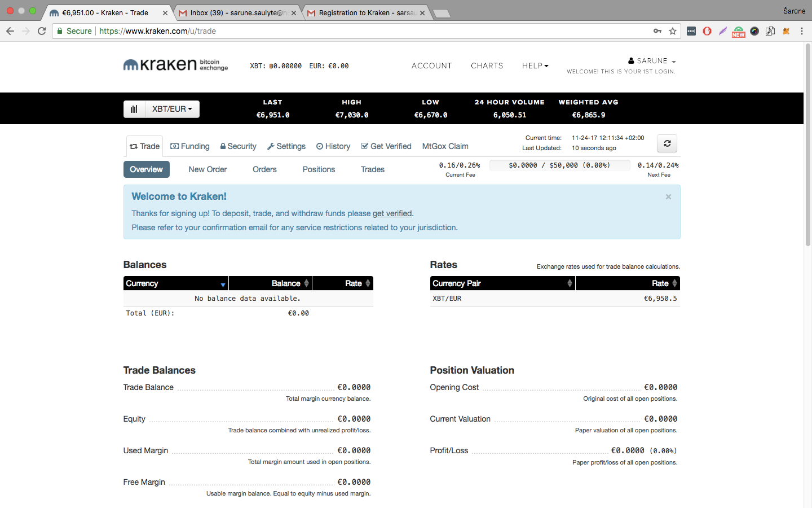Viewport: 812px width, 508px height.
Task: Select the Overview sub-tab
Action: (147, 169)
